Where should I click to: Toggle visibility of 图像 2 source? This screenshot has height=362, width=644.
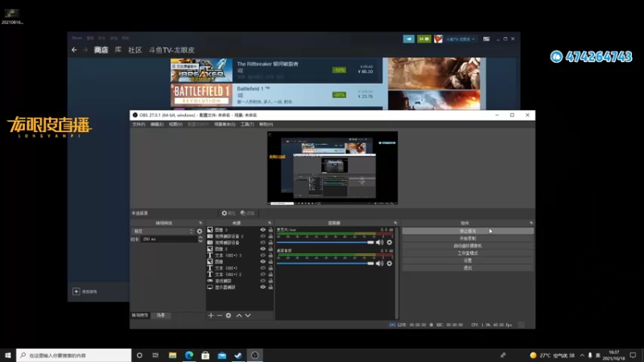(x=263, y=249)
